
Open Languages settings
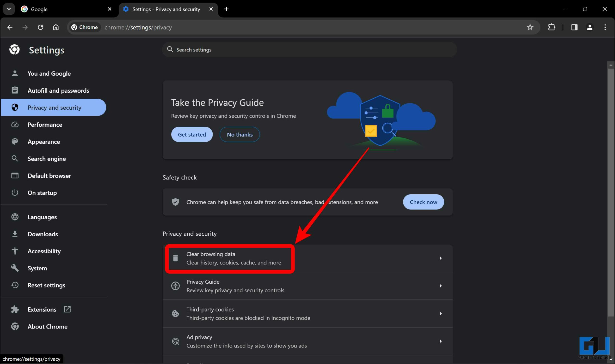coord(54,217)
